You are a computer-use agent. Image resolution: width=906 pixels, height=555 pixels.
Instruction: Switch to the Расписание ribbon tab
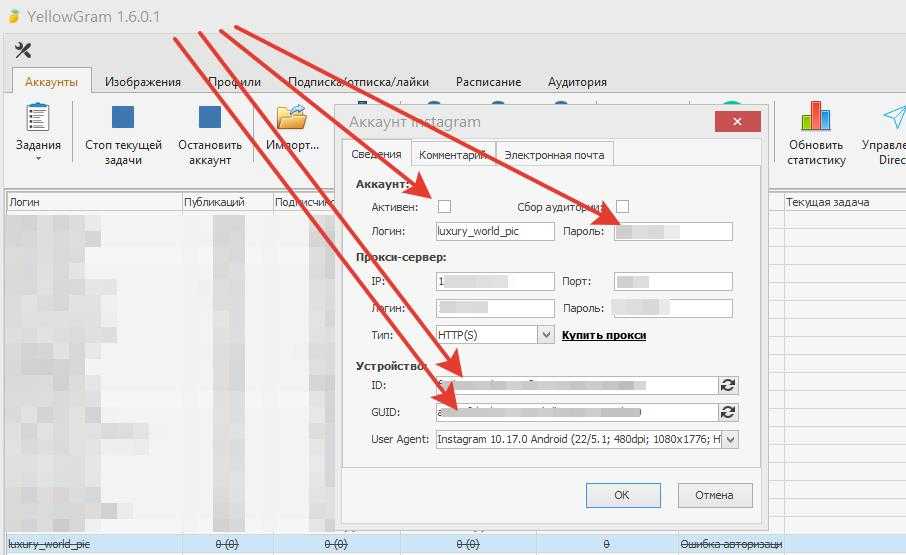[488, 82]
